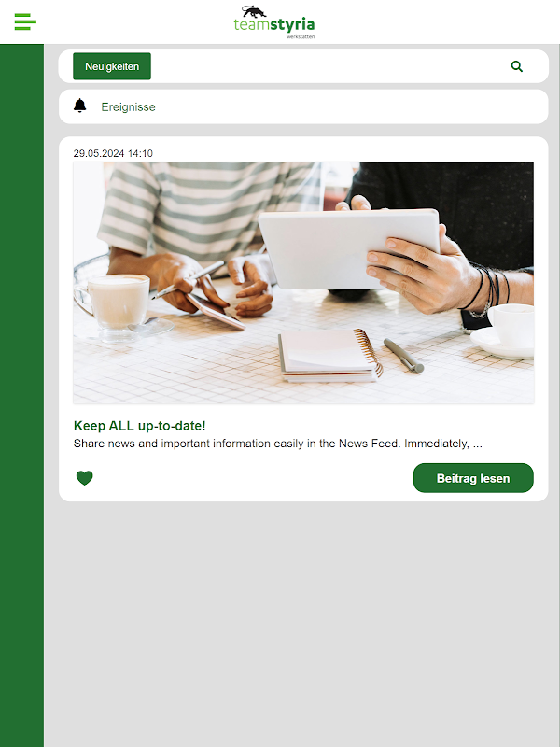Open the Ereignisse section
The height and width of the screenshot is (747, 560).
[x=128, y=106]
